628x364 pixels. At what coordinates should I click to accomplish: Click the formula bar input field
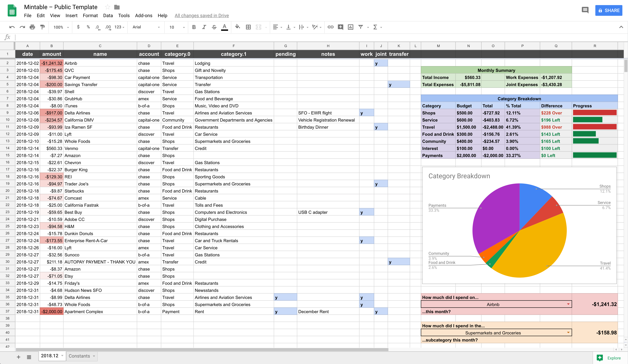(299, 37)
